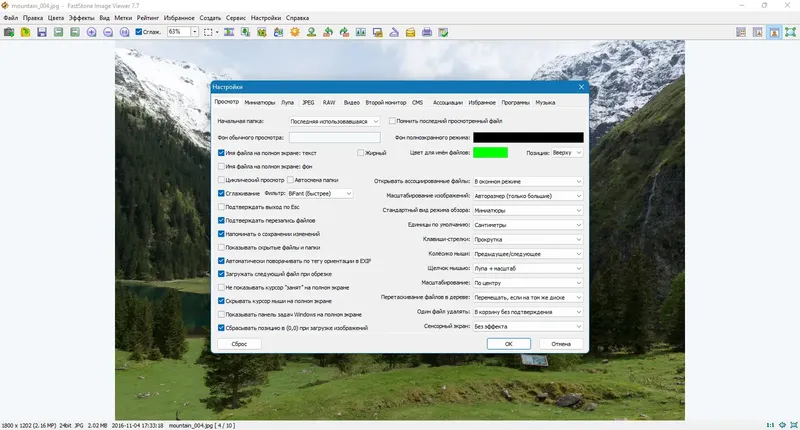Screen dimensions: 800x430
Task: Enable Помнить последний просмотренный файл checkbox
Action: tap(392, 121)
